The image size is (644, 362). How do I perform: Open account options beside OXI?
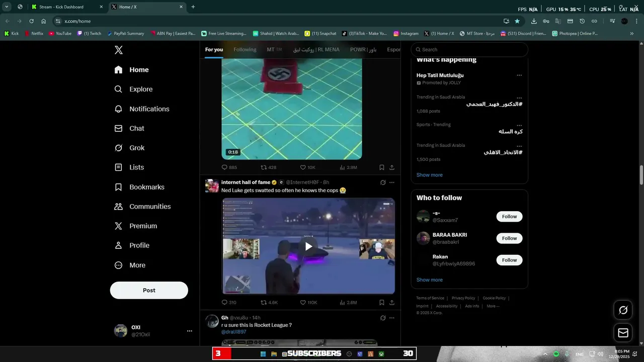190,331
